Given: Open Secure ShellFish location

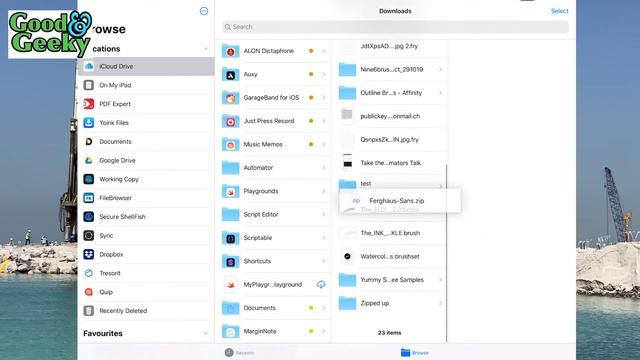Looking at the screenshot, I should [x=146, y=216].
